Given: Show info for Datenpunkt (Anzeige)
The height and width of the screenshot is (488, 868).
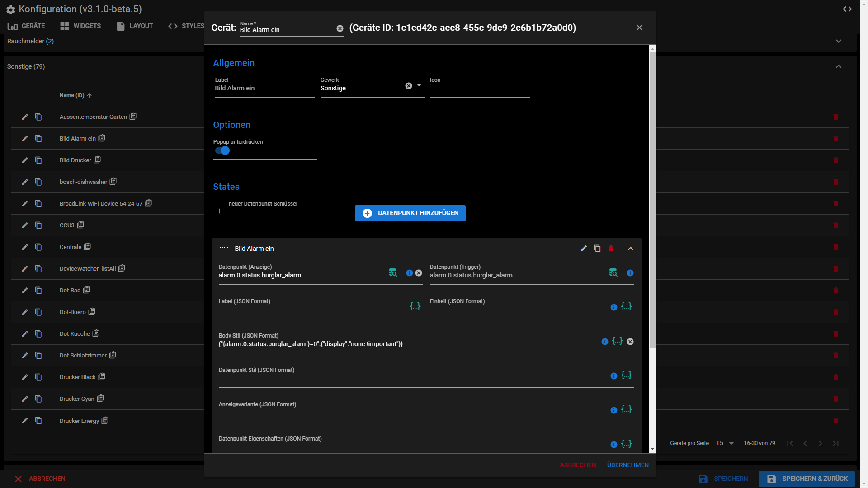Looking at the screenshot, I should tap(410, 273).
